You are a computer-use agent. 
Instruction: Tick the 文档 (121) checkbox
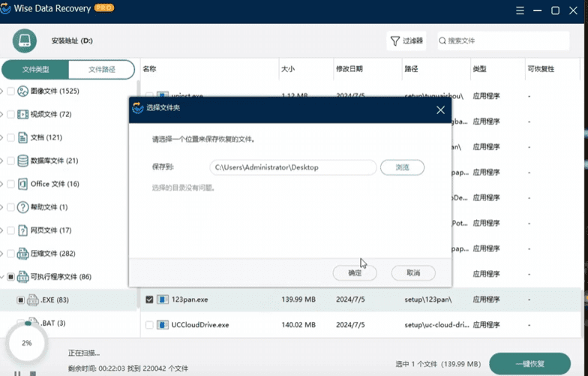[10, 138]
